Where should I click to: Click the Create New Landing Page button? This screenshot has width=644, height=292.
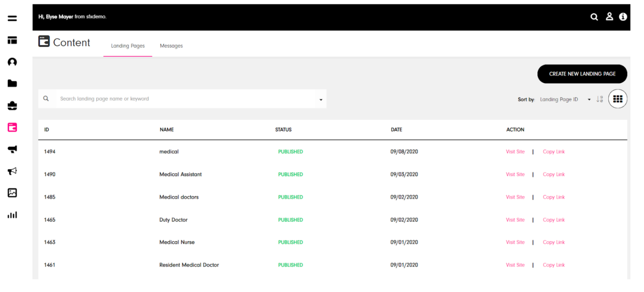(x=582, y=74)
